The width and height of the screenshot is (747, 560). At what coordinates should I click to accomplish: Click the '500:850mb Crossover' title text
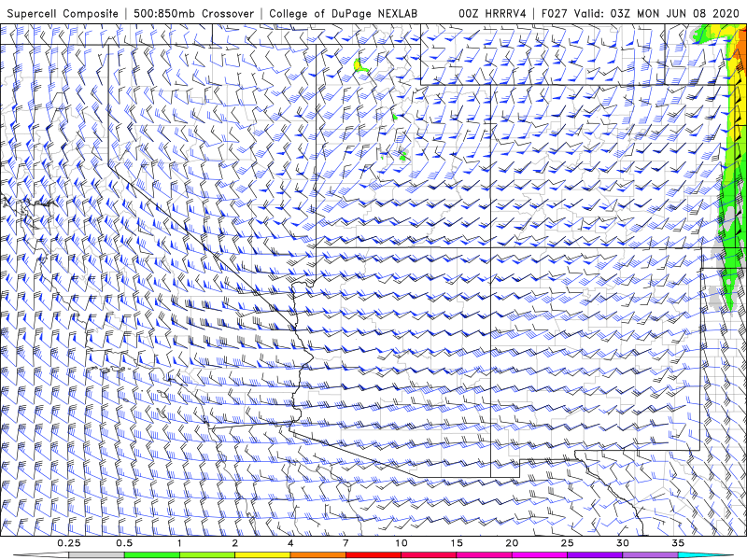click(x=194, y=14)
